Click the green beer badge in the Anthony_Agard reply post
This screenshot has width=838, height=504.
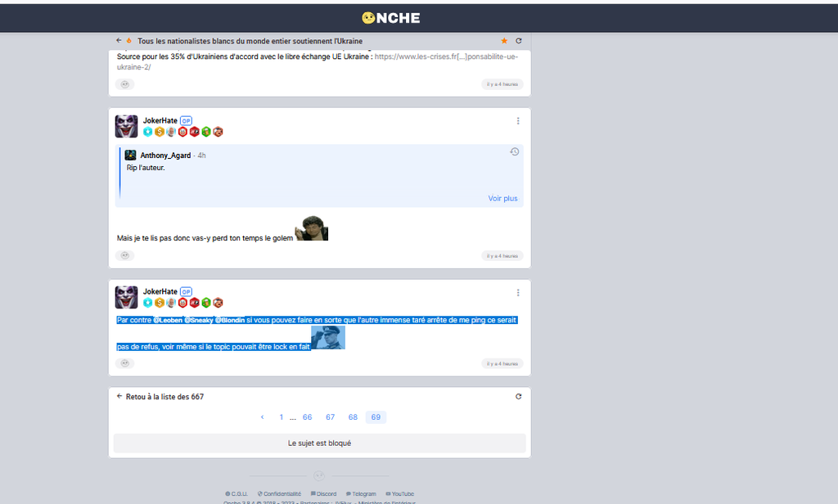(x=206, y=132)
